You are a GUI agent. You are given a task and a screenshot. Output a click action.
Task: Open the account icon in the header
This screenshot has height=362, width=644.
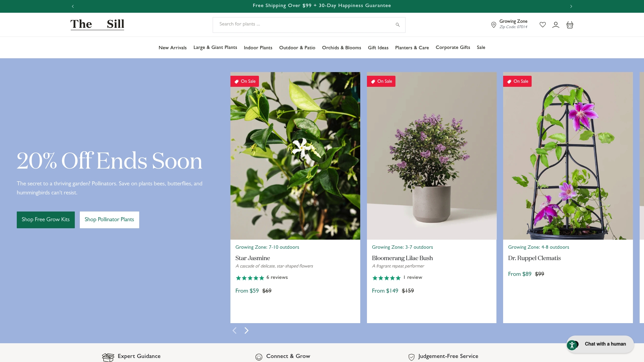(556, 24)
